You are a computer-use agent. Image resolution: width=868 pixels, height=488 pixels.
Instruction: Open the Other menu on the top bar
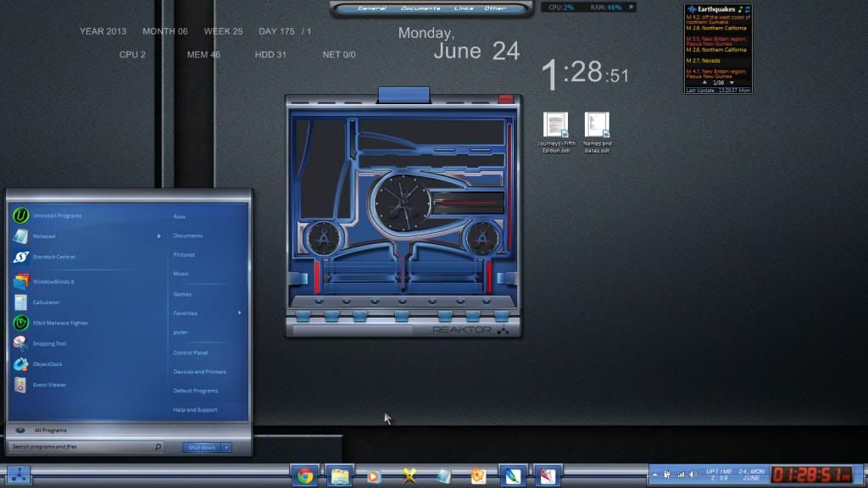(495, 8)
